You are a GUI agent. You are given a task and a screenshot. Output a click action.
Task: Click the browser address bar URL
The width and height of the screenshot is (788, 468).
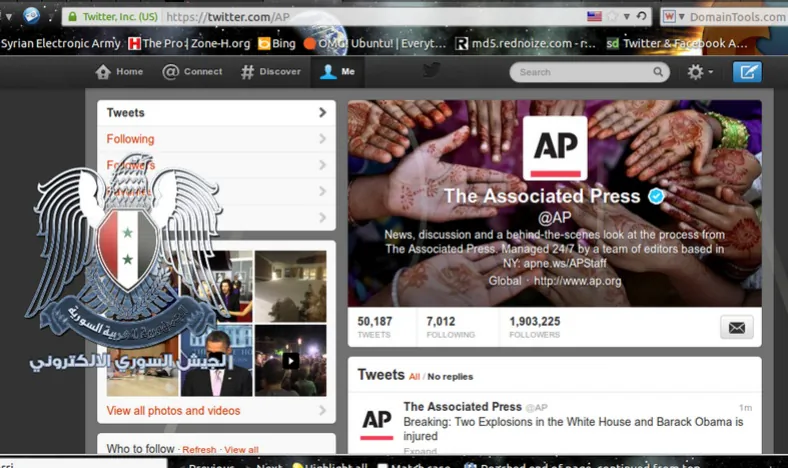[228, 17]
